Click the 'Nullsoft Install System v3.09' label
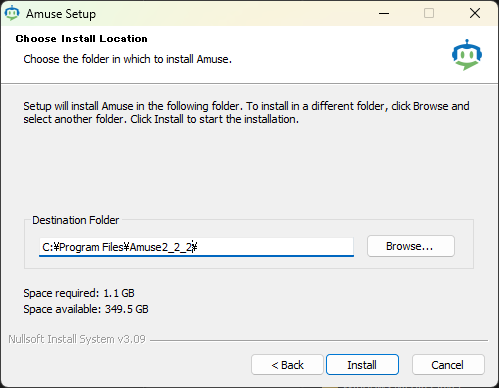The image size is (499, 388). 77,339
